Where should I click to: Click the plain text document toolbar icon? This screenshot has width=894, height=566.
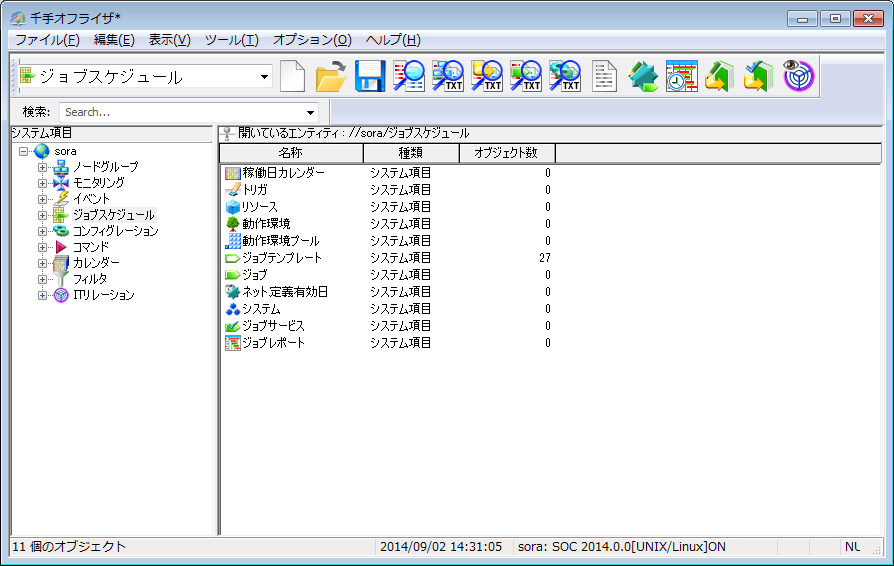(x=604, y=76)
